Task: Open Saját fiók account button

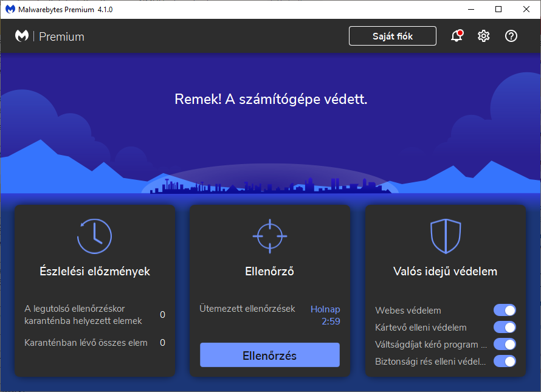Action: (x=392, y=36)
